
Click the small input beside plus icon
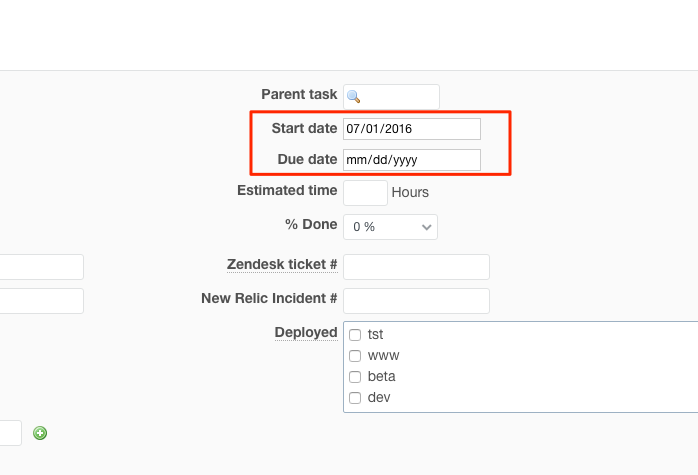(x=10, y=433)
